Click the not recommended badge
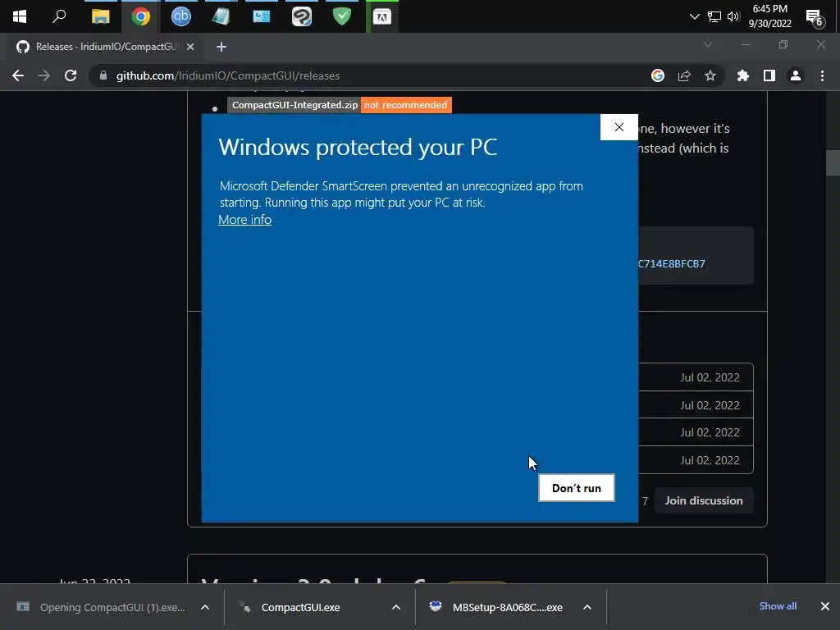Screen dimensions: 840x630 [x=406, y=105]
